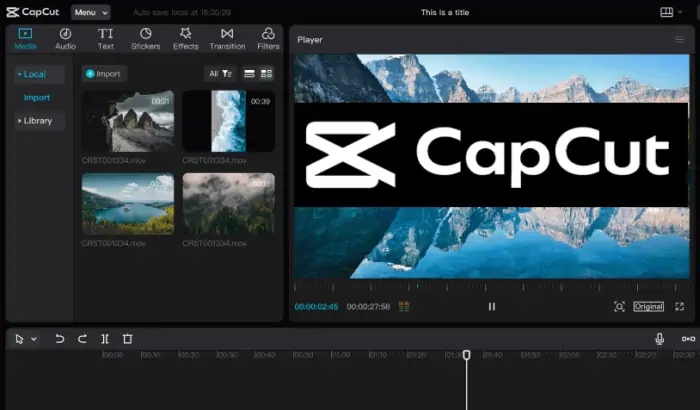The height and width of the screenshot is (410, 700).
Task: Switch media browser to grid view
Action: point(266,74)
